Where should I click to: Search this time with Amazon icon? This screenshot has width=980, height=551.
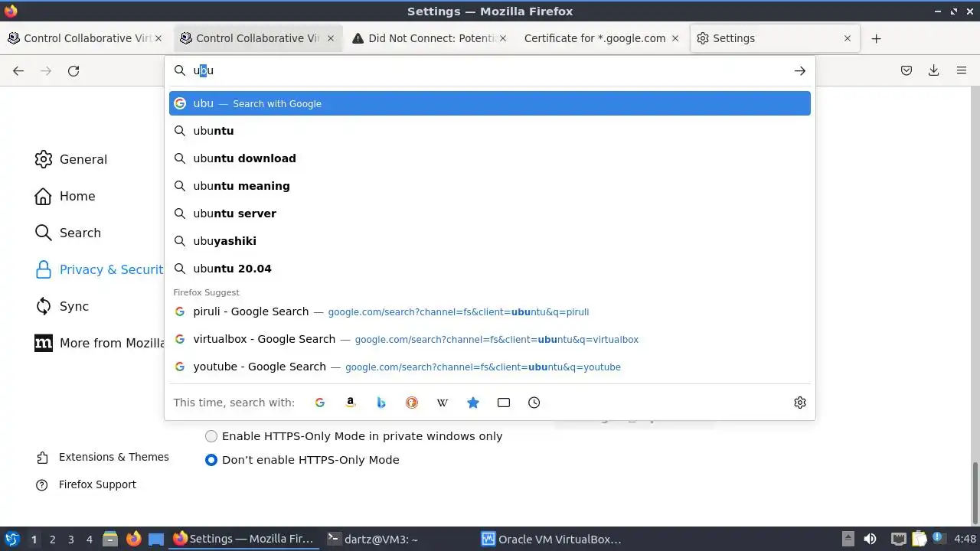351,403
